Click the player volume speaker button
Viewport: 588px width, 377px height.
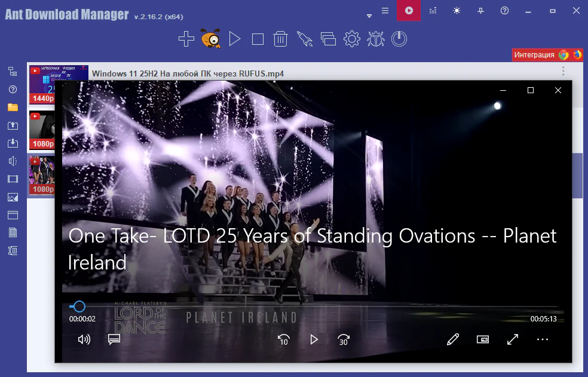point(84,339)
